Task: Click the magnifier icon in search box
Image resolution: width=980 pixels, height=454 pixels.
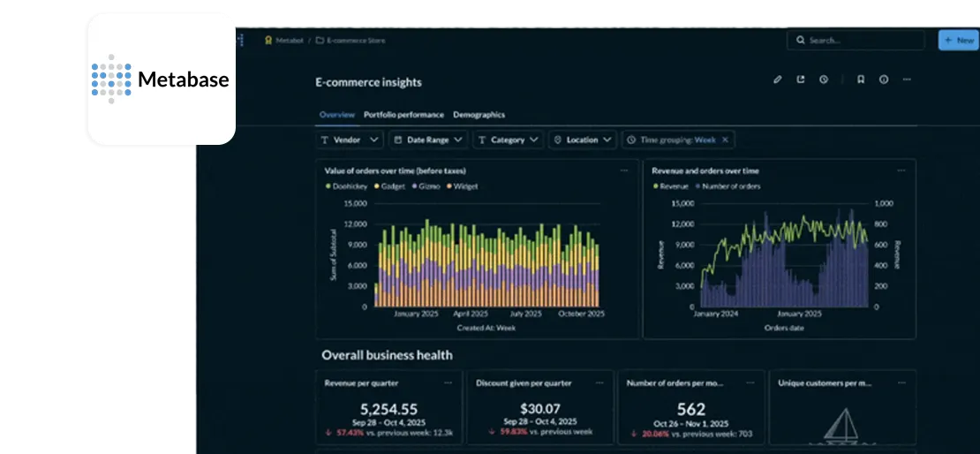Action: click(800, 40)
